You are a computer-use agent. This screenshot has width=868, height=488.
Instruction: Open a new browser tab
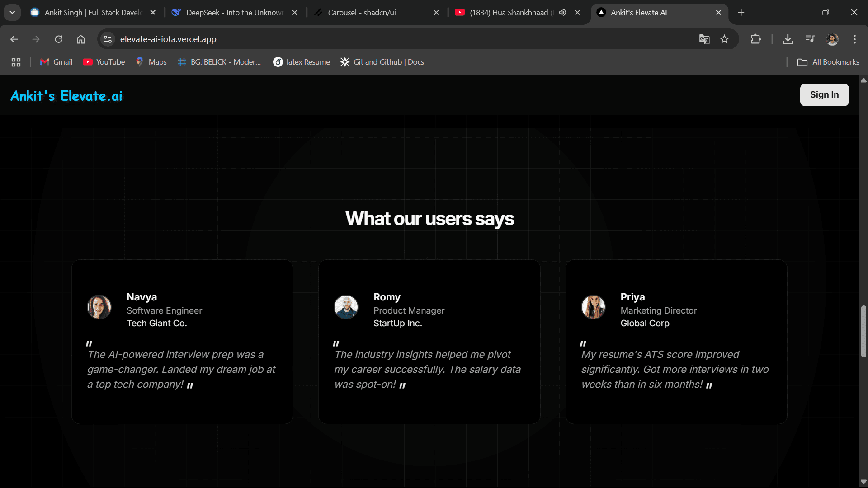pyautogui.click(x=741, y=13)
